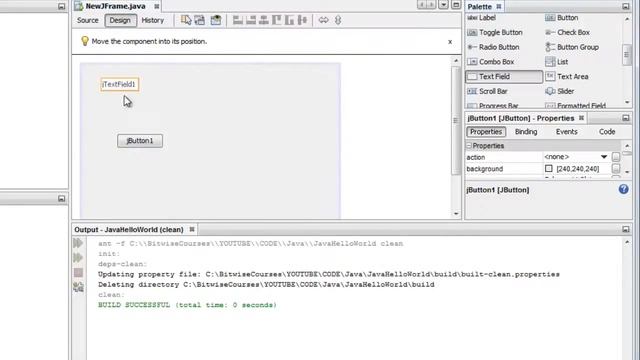The height and width of the screenshot is (360, 640).
Task: Choose Toggle Button in the Palette
Action: pos(495,32)
